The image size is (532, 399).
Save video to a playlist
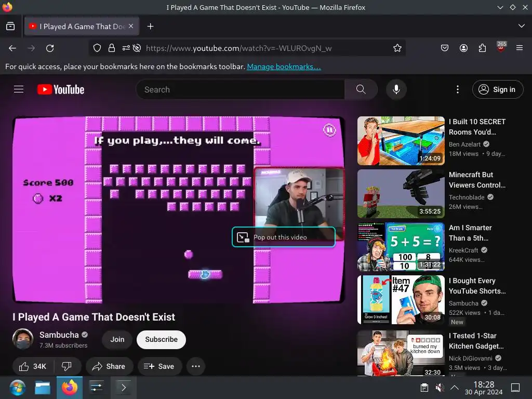point(159,366)
